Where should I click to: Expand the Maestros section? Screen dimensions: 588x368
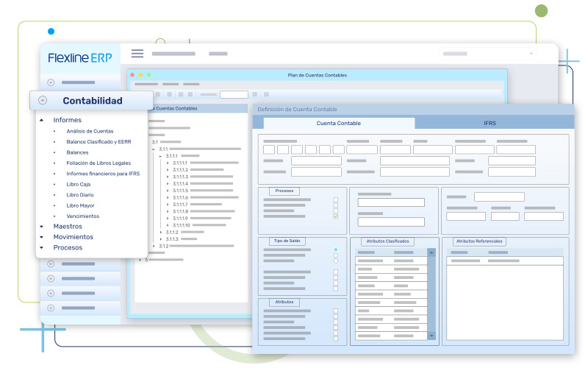42,227
